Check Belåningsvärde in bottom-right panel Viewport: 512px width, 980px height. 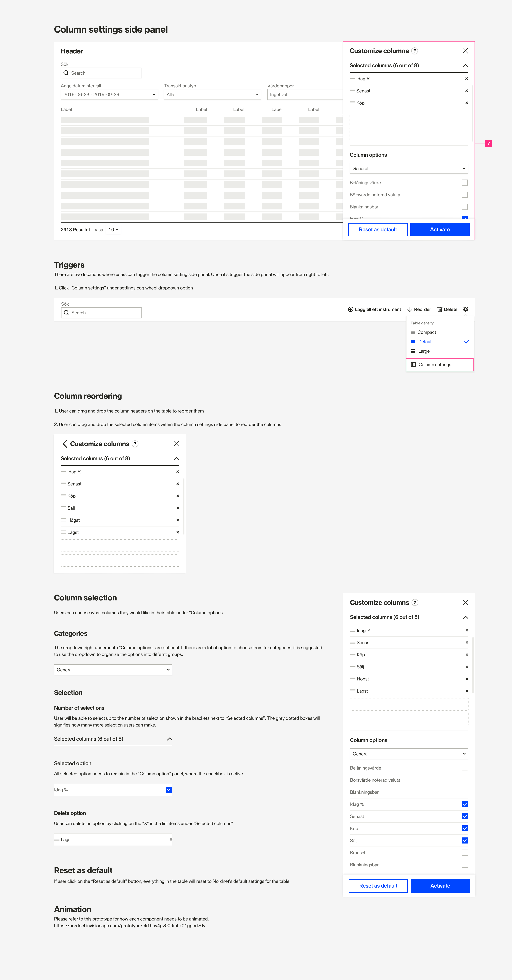pyautogui.click(x=465, y=768)
